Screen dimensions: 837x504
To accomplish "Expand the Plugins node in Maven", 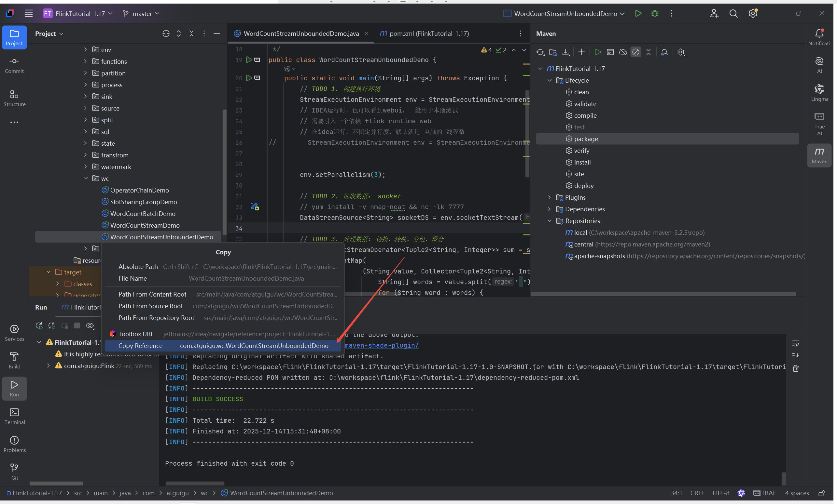I will [549, 197].
